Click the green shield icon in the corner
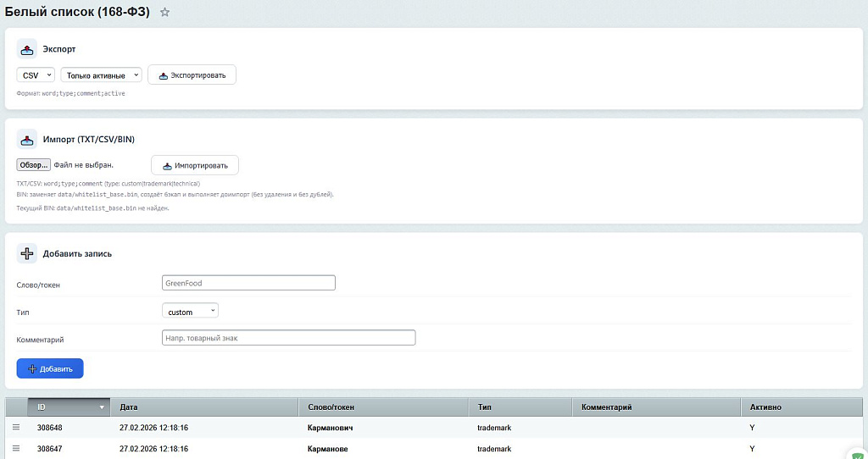The height and width of the screenshot is (459, 868). point(857,452)
